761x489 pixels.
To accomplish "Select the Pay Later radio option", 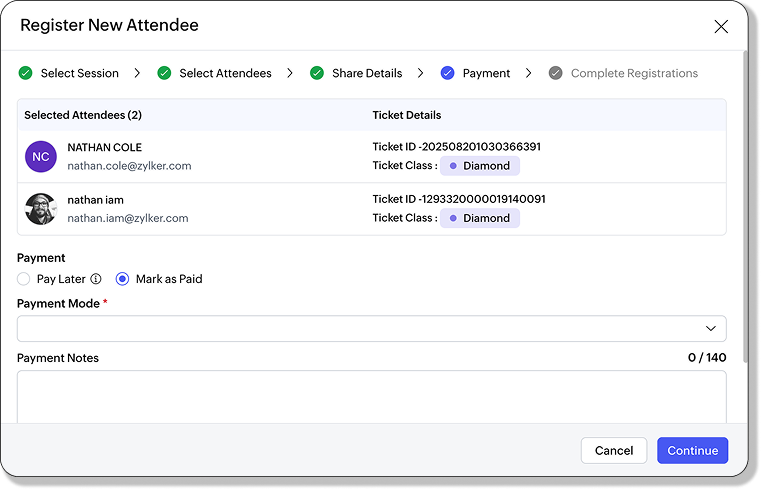I will click(x=24, y=279).
